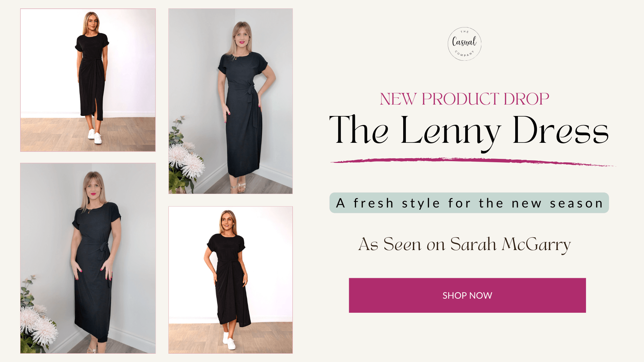Click the SHOP NOW button

467,295
